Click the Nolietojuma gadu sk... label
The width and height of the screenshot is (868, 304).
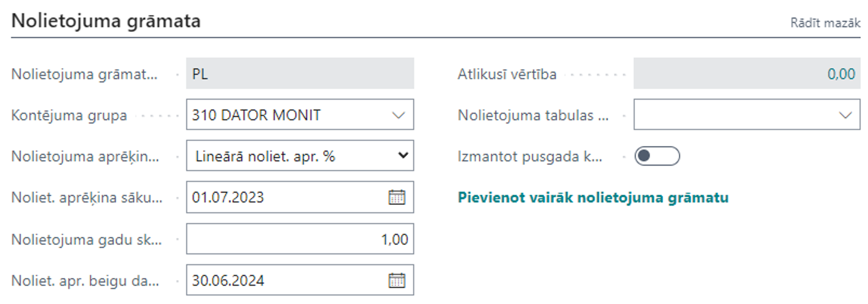(86, 240)
